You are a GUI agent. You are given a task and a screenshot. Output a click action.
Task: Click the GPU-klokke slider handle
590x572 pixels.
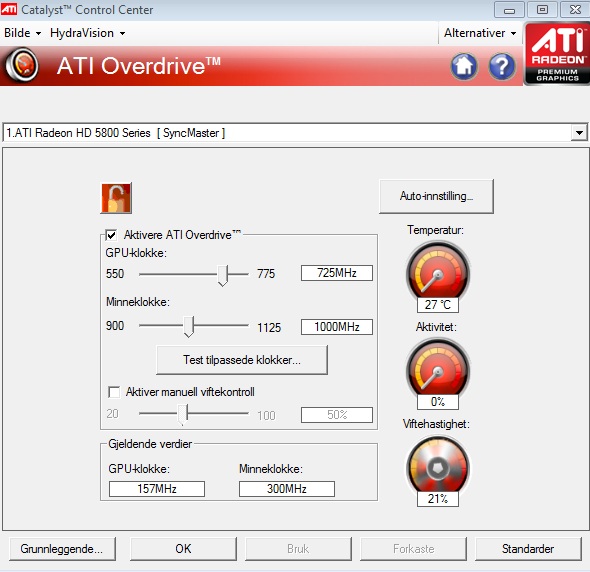pos(223,275)
